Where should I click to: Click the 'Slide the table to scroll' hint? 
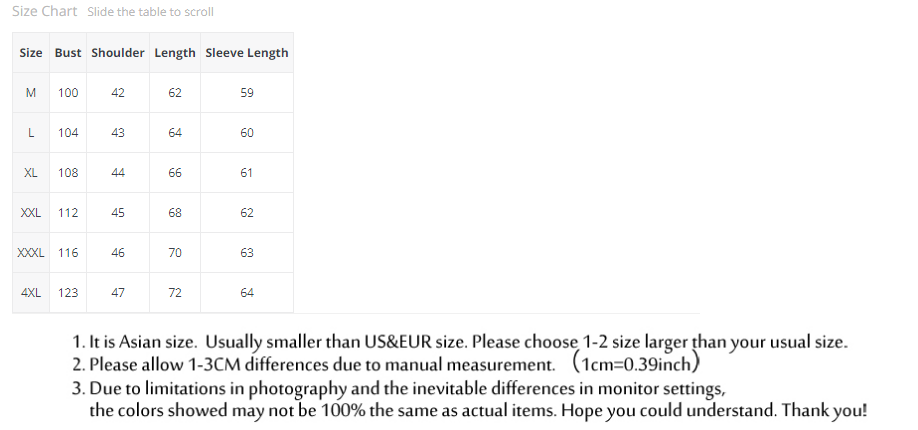150,12
